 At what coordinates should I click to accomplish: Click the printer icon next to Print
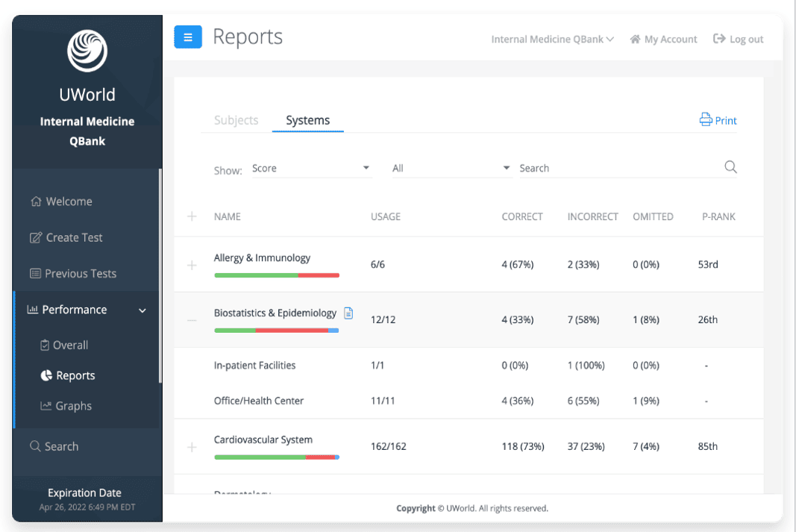(x=706, y=119)
